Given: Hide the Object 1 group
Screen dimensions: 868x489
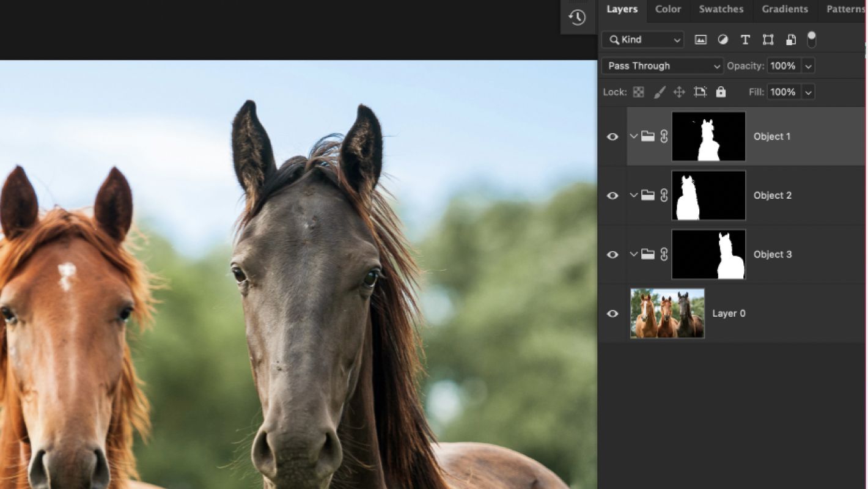Looking at the screenshot, I should point(612,137).
